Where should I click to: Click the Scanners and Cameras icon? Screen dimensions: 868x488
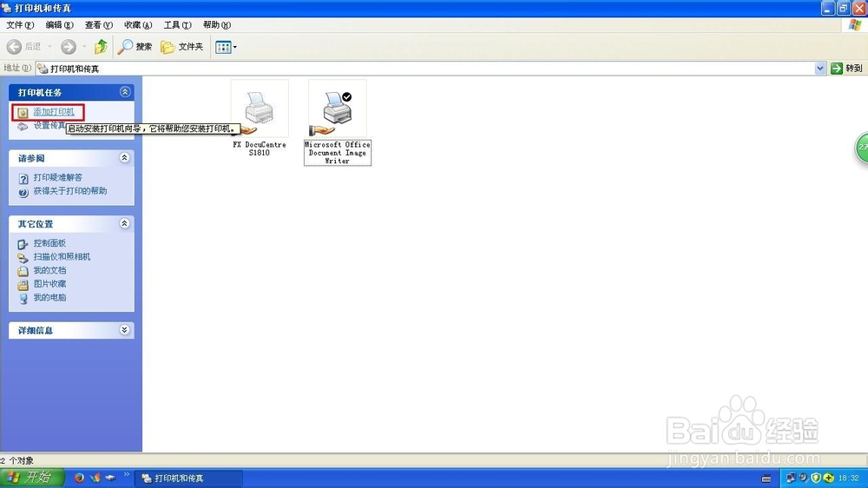pyautogui.click(x=23, y=258)
